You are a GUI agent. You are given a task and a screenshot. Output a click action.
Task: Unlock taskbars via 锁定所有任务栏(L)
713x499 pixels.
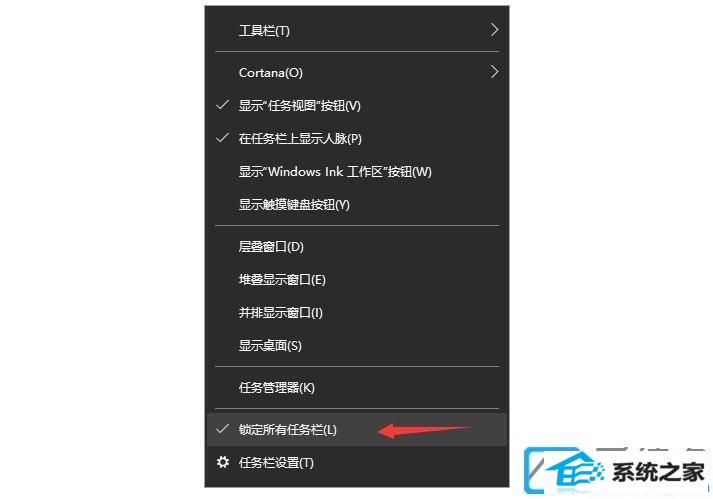(357, 429)
